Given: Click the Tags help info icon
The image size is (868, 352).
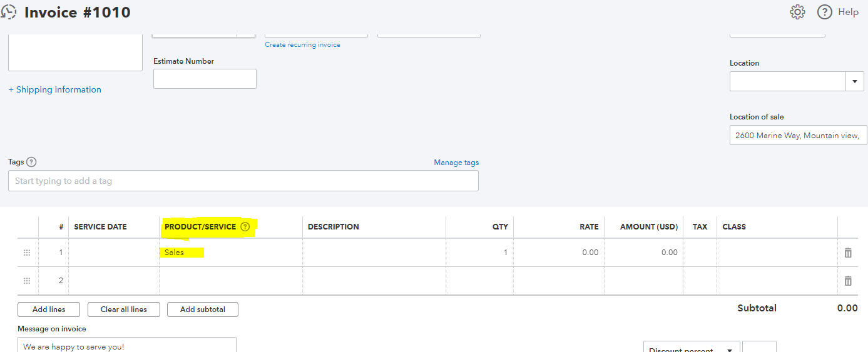Looking at the screenshot, I should [x=31, y=162].
